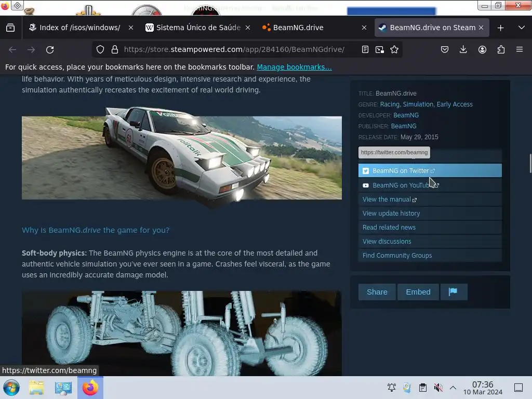Open BeamNG on YouTube link
This screenshot has width=532, height=399.
pos(430,185)
